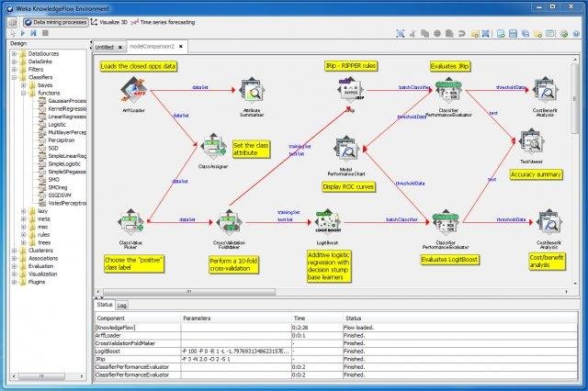
Task: Select the ArffLoader node icon
Action: [133, 90]
